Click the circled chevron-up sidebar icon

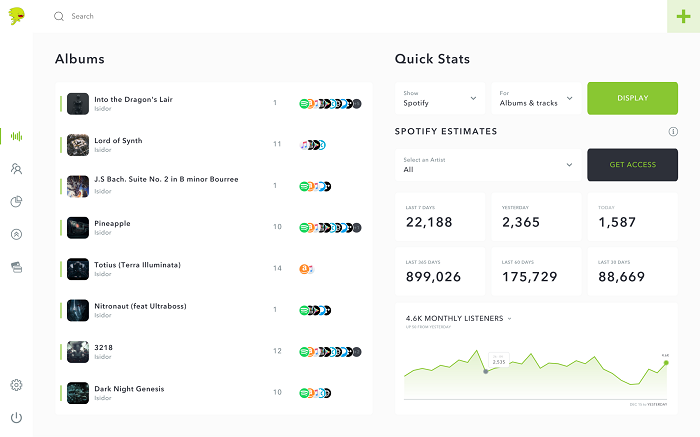[16, 235]
